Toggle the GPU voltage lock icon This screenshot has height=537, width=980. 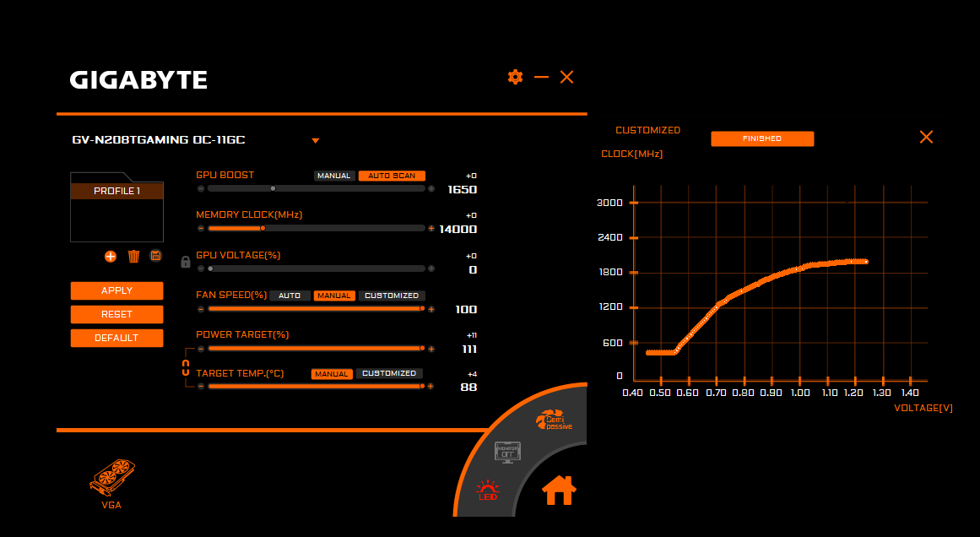[186, 262]
